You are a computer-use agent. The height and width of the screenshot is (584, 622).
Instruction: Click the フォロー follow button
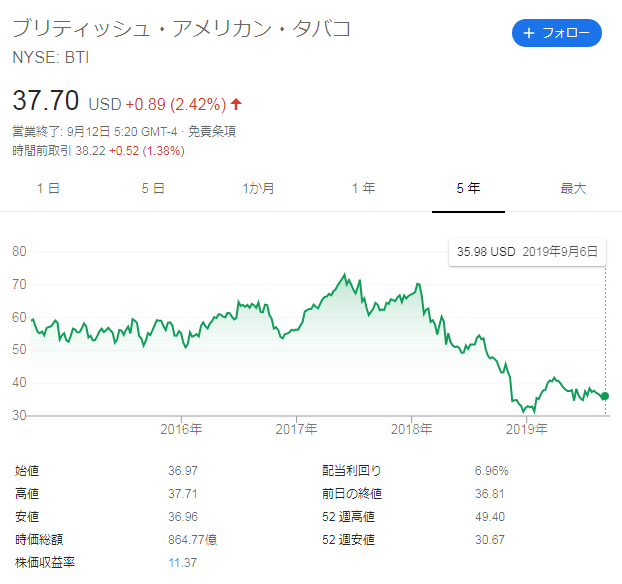557,33
